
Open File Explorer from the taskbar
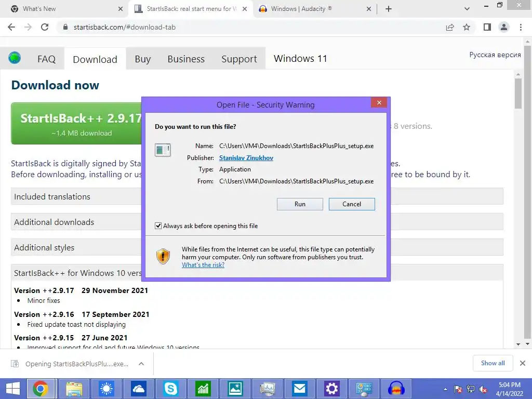point(74,389)
